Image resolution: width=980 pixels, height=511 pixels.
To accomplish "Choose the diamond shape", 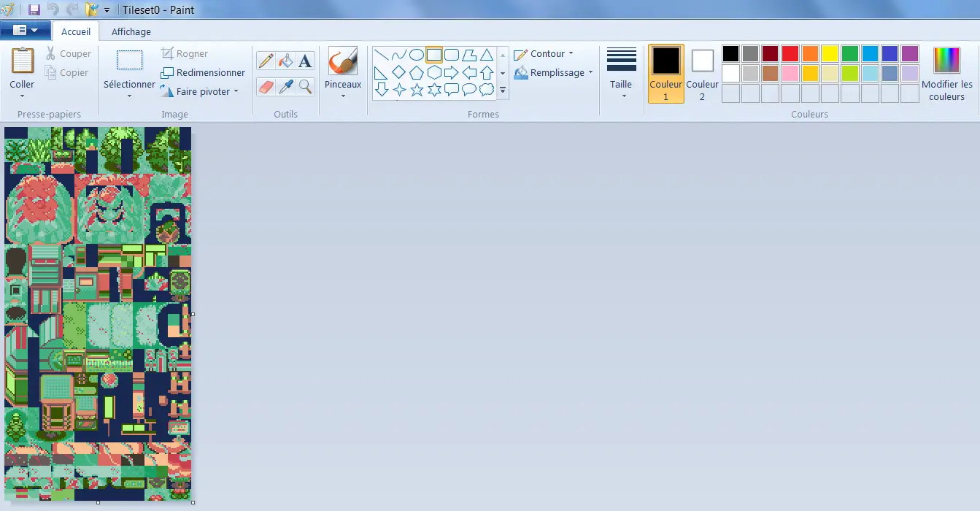I will pos(398,72).
